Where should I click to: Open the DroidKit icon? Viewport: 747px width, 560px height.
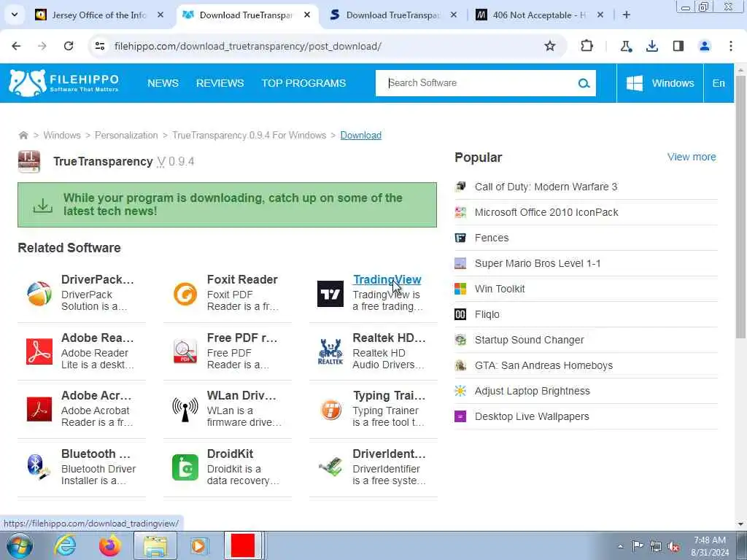(185, 467)
